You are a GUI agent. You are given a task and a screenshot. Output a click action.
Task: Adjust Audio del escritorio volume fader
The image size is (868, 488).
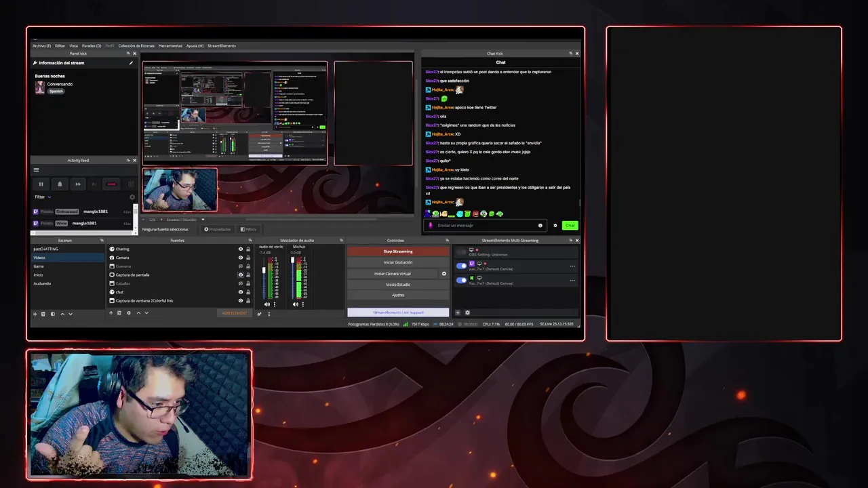(264, 270)
